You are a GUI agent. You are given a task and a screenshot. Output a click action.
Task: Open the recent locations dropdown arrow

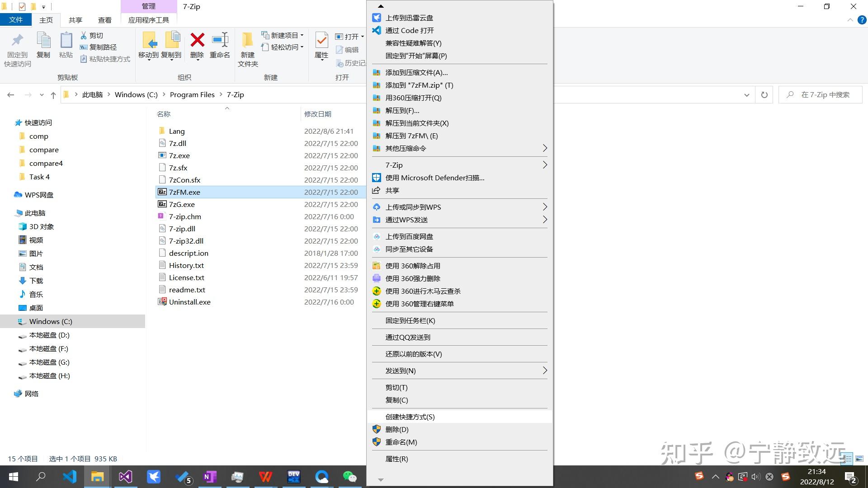42,95
